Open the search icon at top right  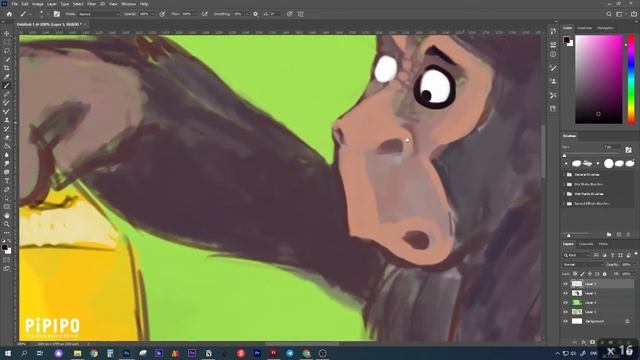click(609, 14)
